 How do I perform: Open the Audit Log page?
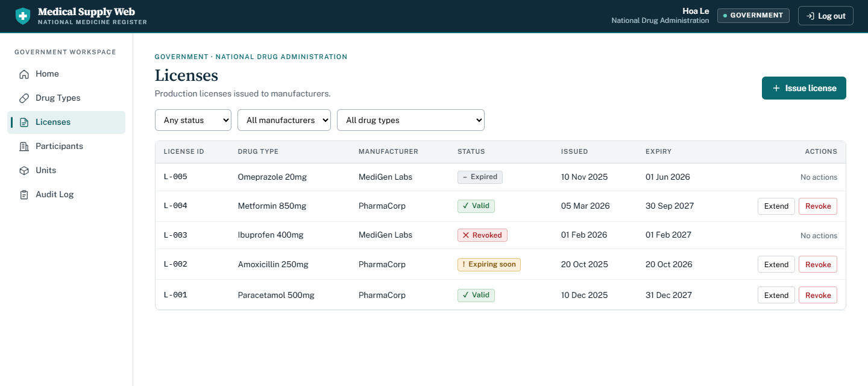(x=66, y=194)
